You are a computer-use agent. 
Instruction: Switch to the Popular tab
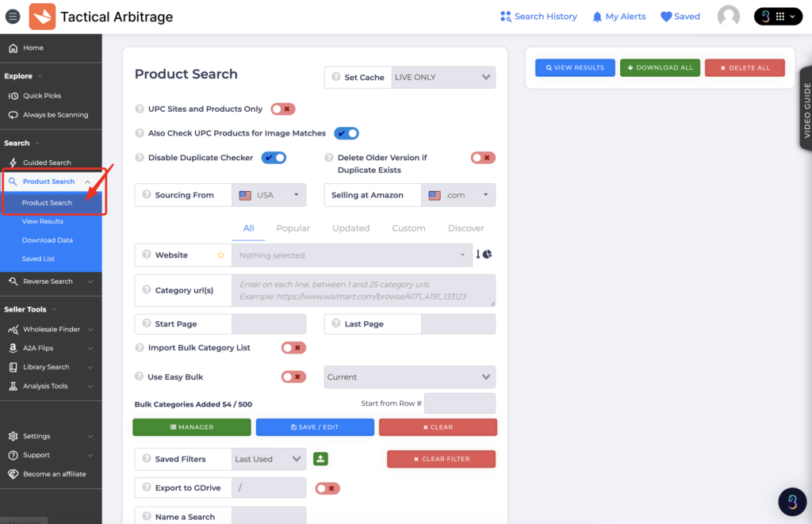click(x=293, y=228)
